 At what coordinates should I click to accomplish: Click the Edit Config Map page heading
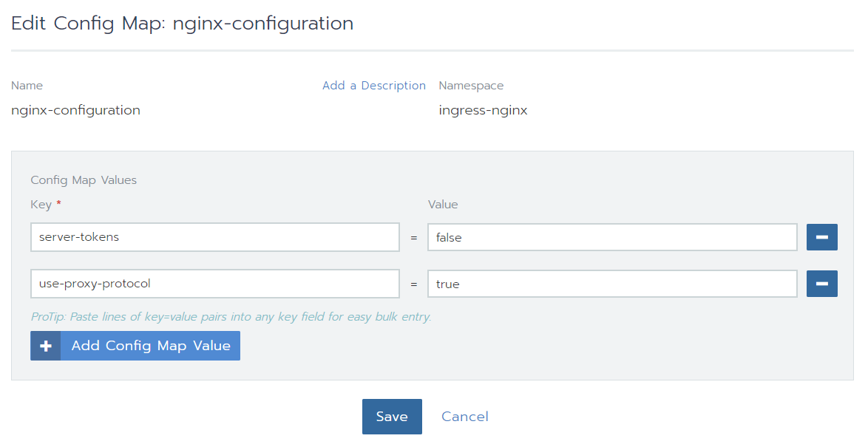point(182,23)
